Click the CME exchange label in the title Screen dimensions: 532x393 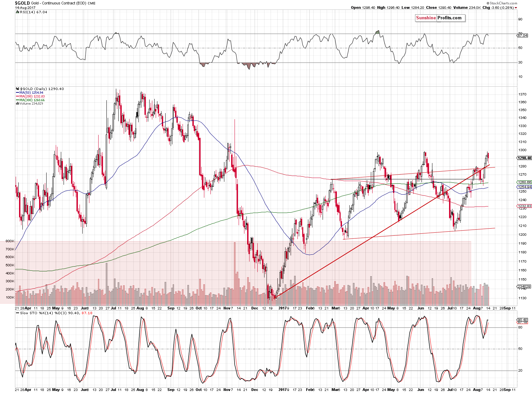point(91,3)
